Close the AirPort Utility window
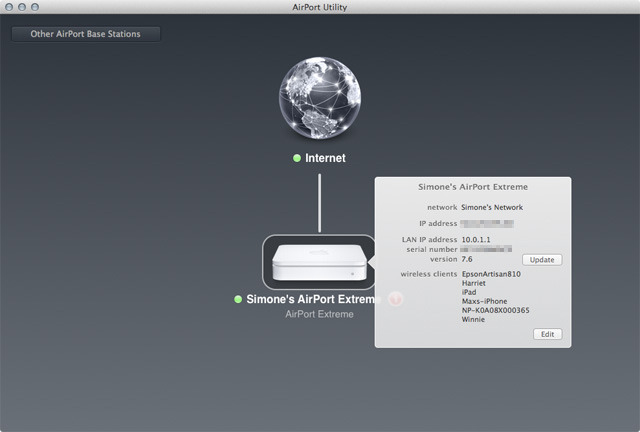The image size is (640, 432). [x=9, y=7]
